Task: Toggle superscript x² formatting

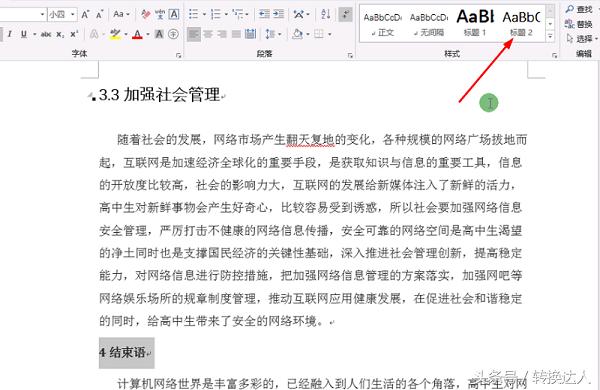Action: click(x=74, y=34)
